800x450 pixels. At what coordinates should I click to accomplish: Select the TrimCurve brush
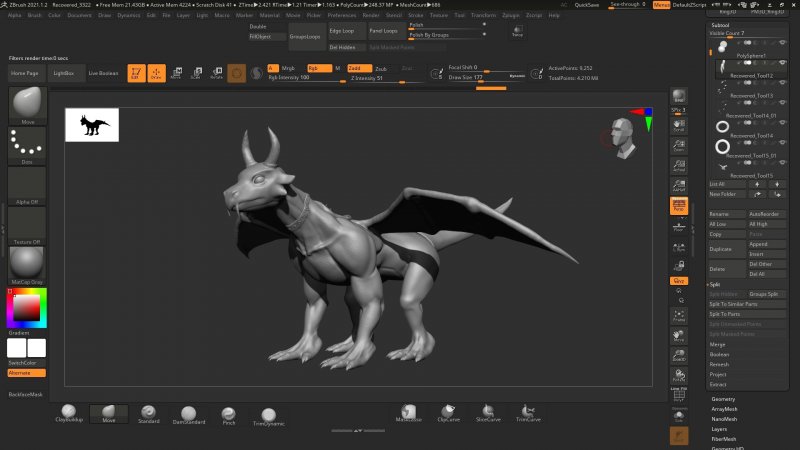click(x=528, y=413)
